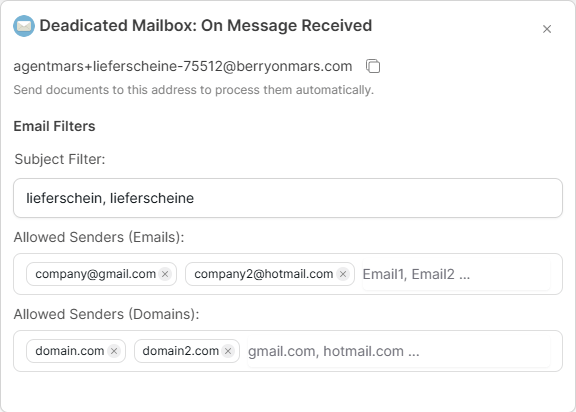Click the Email1, Email2 placeholder input
The width and height of the screenshot is (576, 412).
(456, 274)
